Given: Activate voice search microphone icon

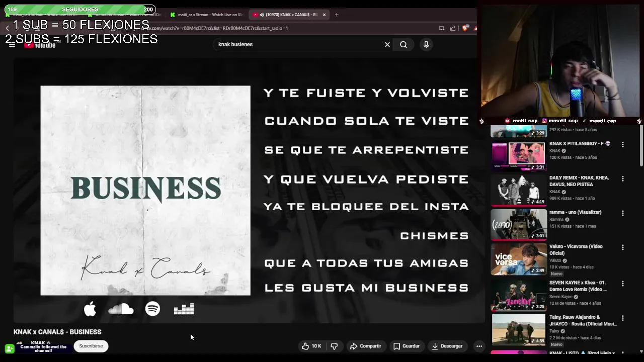Looking at the screenshot, I should coord(426,44).
